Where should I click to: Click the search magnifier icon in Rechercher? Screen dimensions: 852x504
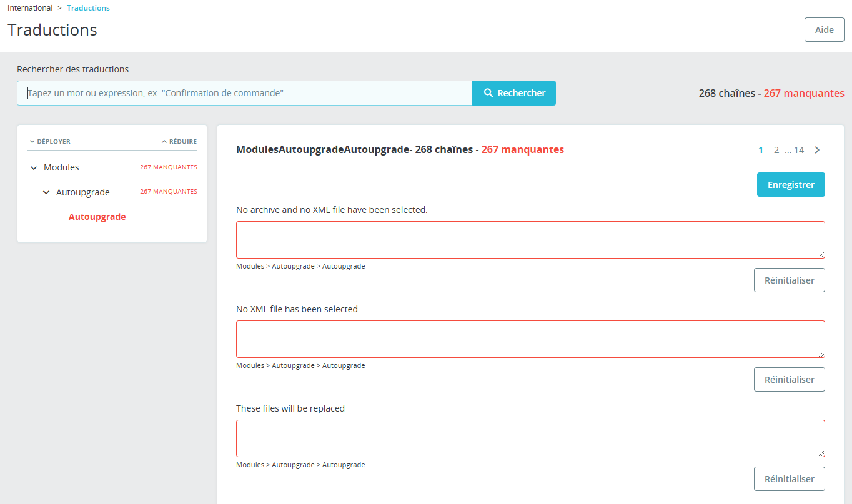pyautogui.click(x=488, y=93)
